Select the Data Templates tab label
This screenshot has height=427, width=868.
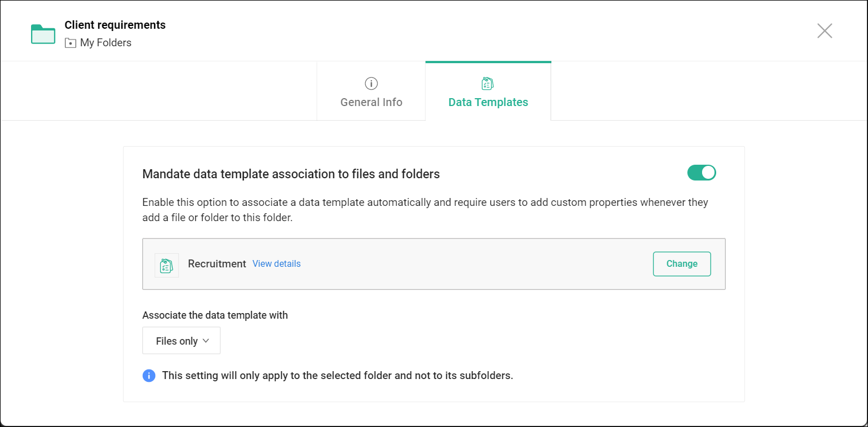[488, 102]
